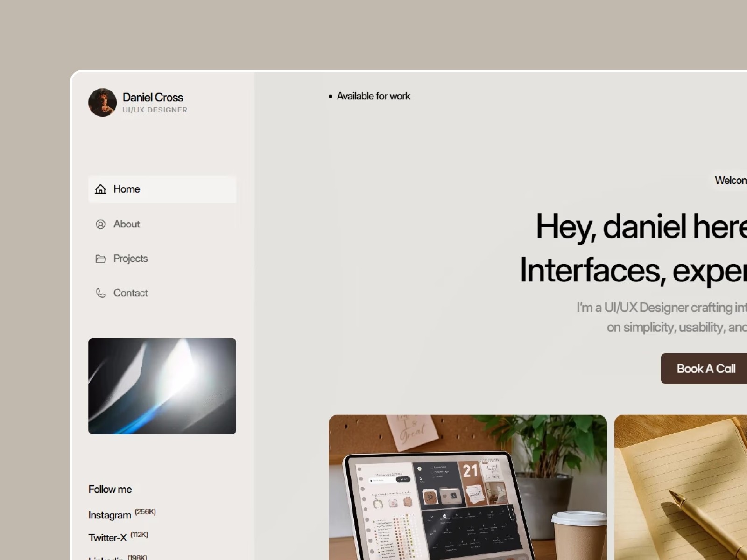The width and height of the screenshot is (747, 560).
Task: Click the phone icon next to Contact
Action: coord(101,293)
